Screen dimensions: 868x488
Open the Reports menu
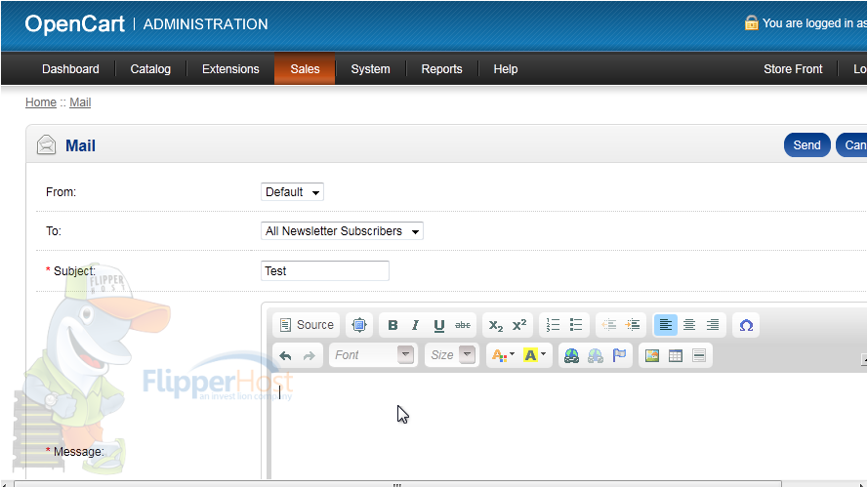(x=441, y=68)
